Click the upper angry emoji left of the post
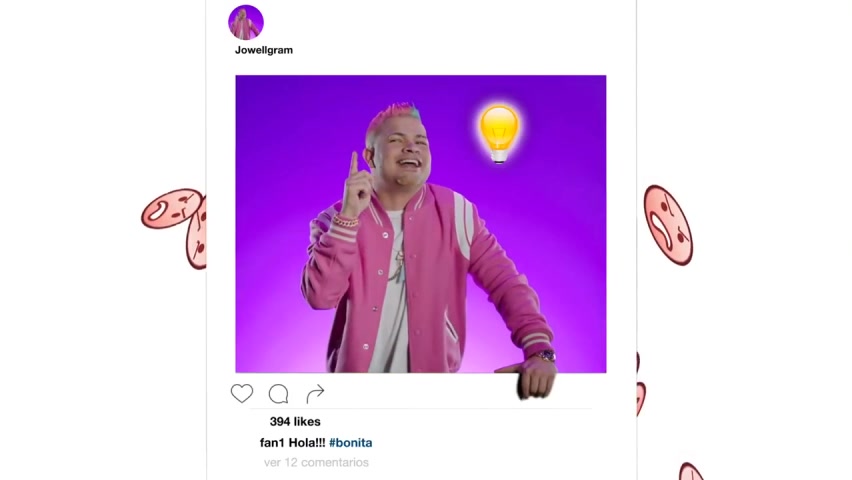This screenshot has width=852, height=480. [x=171, y=208]
